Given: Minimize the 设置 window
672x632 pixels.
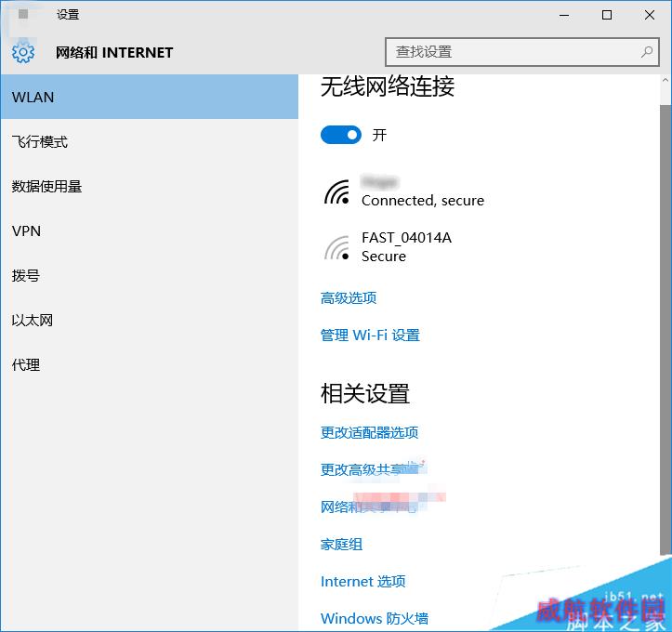Looking at the screenshot, I should 564,15.
